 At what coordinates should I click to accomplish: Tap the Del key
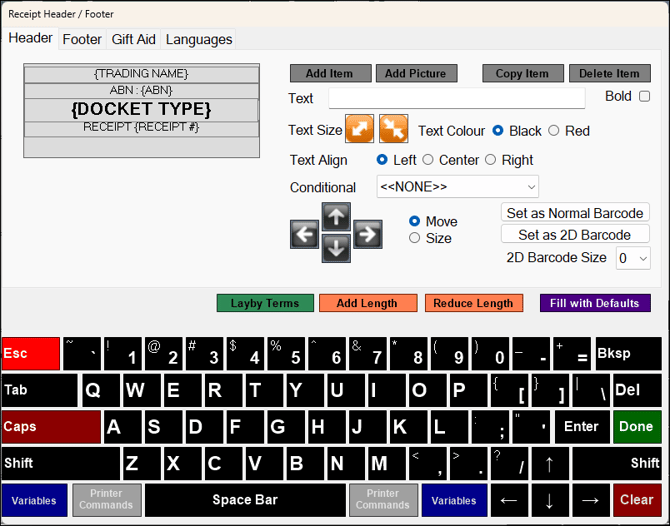point(638,390)
